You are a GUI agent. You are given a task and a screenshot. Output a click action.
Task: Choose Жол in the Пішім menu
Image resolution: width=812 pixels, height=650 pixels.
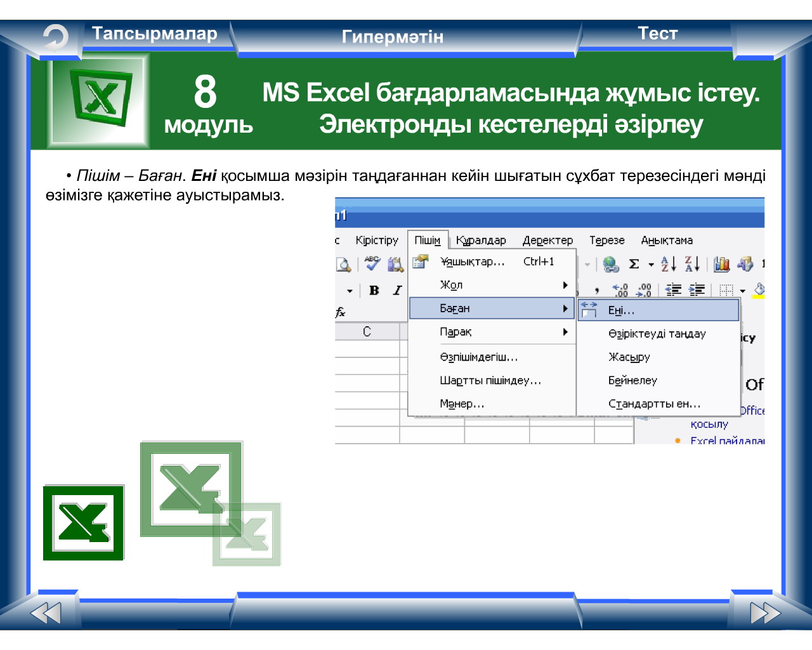tap(492, 285)
